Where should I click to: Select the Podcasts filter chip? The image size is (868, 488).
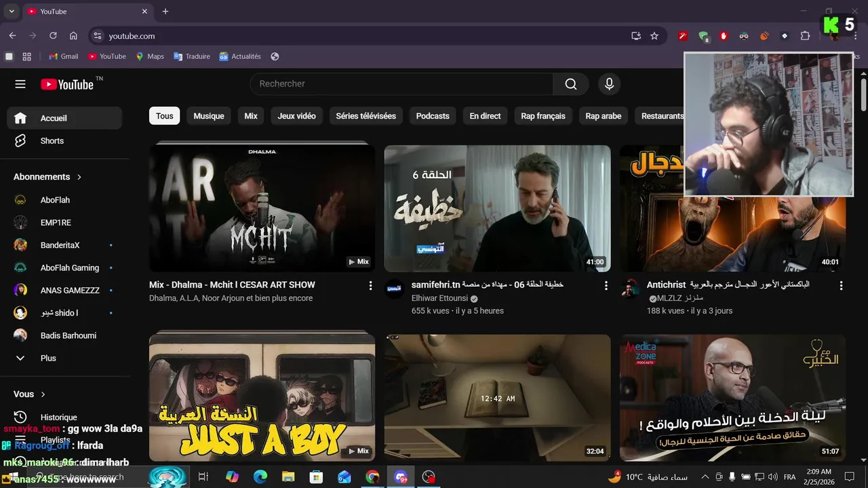point(433,116)
